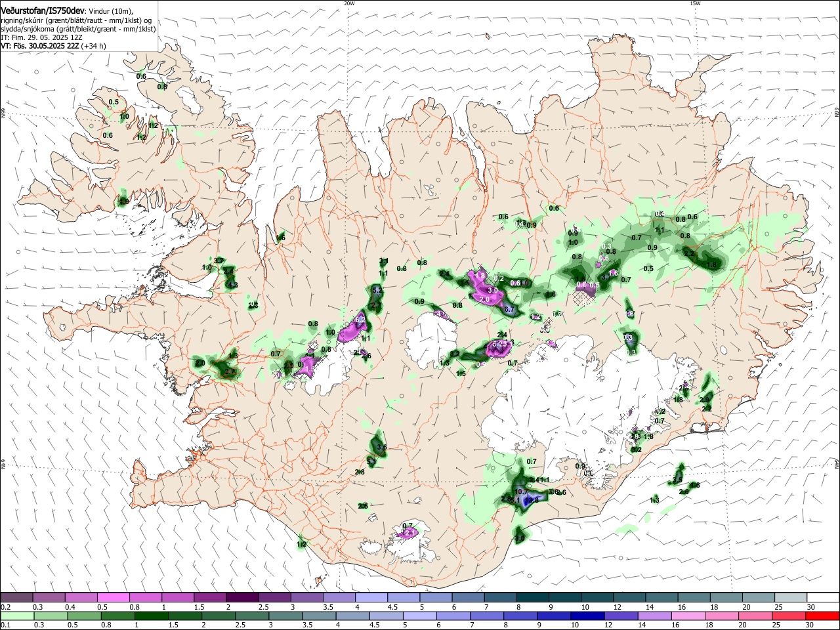Click the 20W longitude label
Image resolution: width=840 pixels, height=630 pixels.
point(349,3)
